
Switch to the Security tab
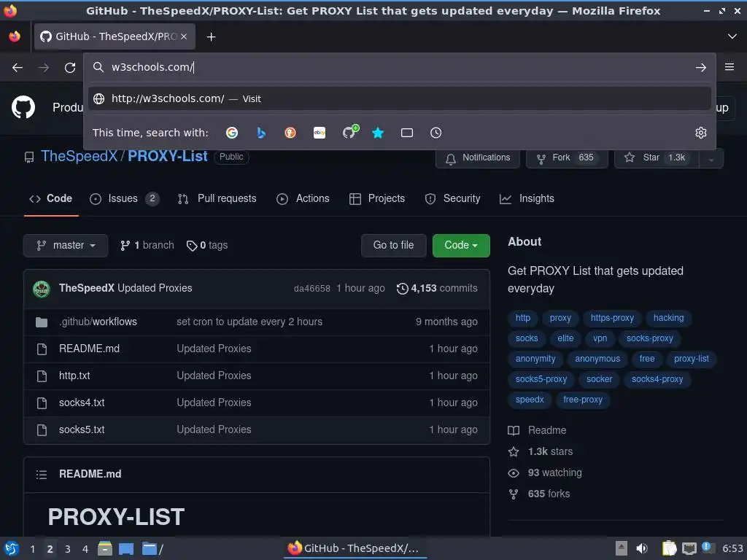[x=452, y=198]
